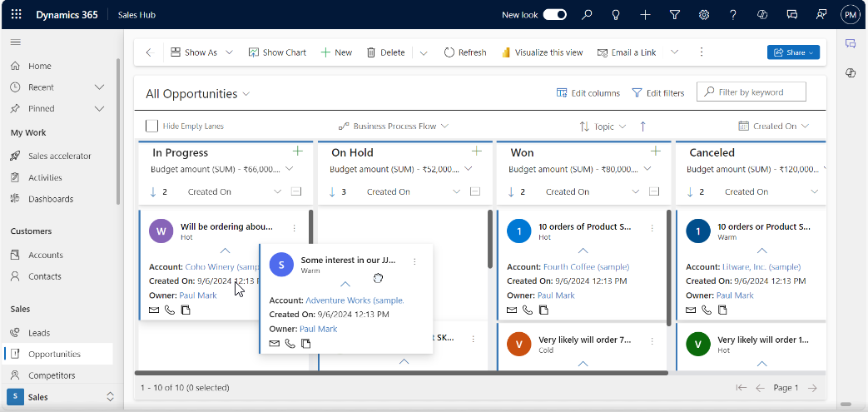The height and width of the screenshot is (412, 868).
Task: Open the lightbulb assistant icon
Action: click(616, 15)
